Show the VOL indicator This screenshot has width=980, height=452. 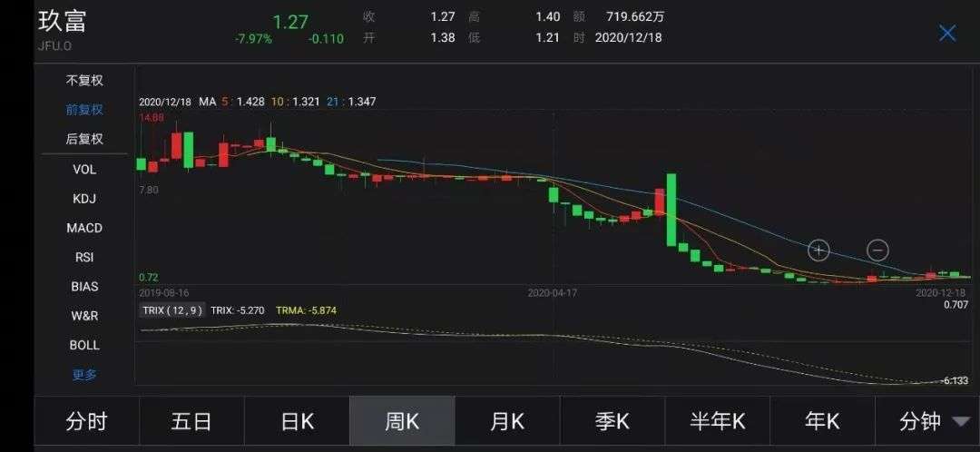[84, 170]
